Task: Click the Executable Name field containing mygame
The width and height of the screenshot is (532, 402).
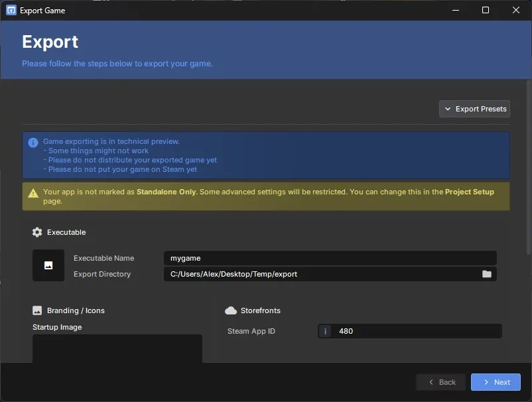Action: pyautogui.click(x=330, y=258)
